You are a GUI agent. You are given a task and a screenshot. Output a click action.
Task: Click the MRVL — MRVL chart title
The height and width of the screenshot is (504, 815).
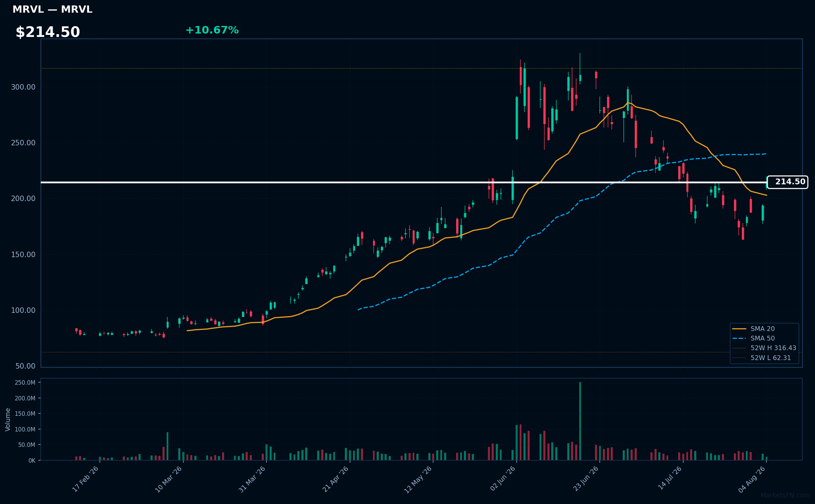click(x=52, y=10)
